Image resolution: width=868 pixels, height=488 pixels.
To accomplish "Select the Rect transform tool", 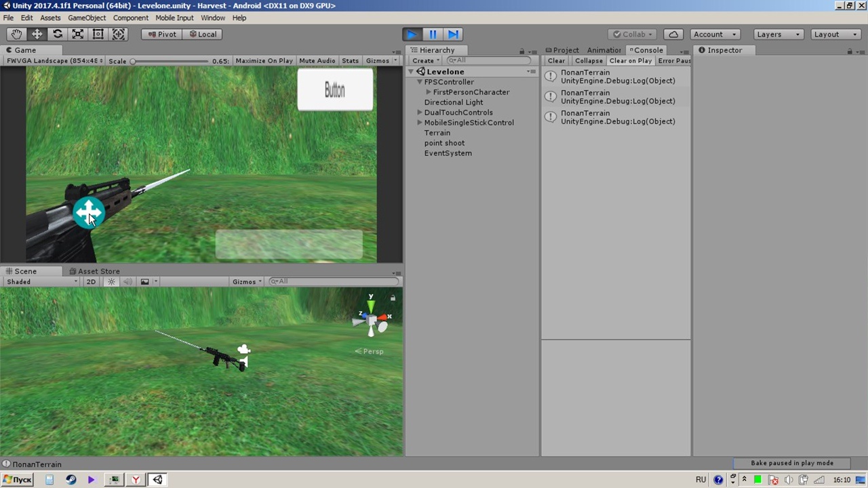I will pyautogui.click(x=98, y=34).
